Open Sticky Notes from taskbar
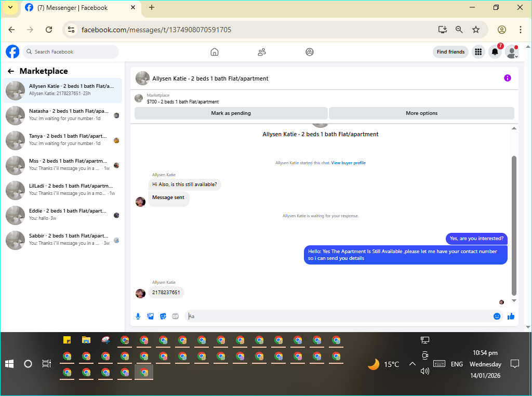 click(x=67, y=340)
